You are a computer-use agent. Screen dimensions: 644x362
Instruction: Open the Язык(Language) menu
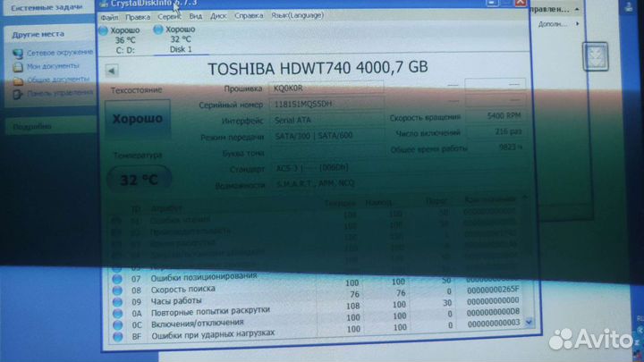(x=297, y=15)
